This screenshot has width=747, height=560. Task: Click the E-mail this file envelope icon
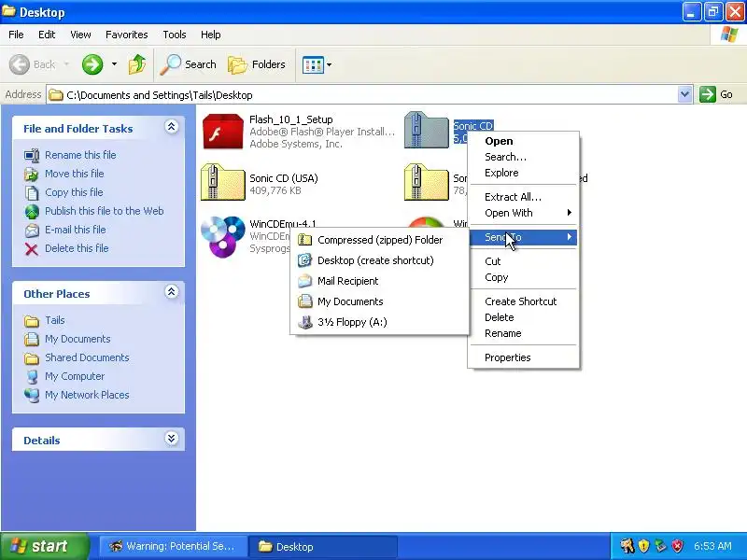pyautogui.click(x=32, y=230)
